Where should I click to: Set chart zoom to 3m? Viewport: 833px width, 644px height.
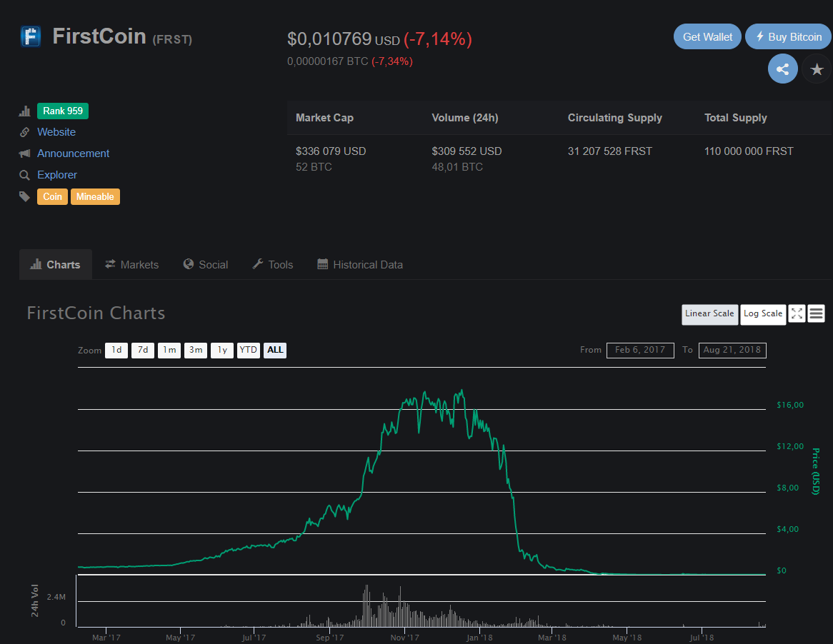196,351
